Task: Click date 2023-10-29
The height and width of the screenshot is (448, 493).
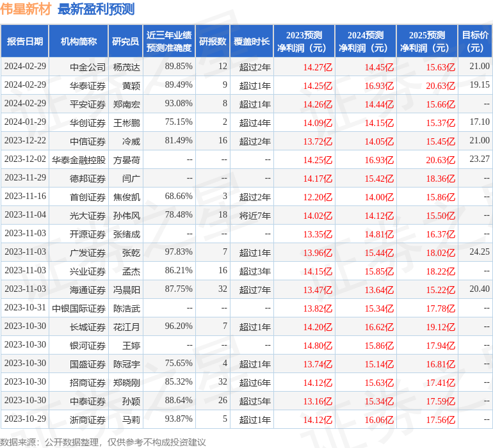Action: click(x=25, y=419)
